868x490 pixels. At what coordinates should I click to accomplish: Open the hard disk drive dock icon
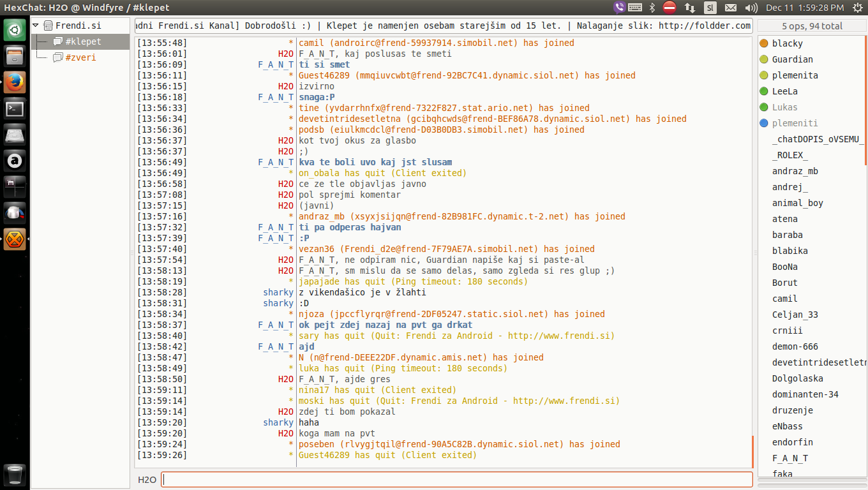pyautogui.click(x=15, y=135)
